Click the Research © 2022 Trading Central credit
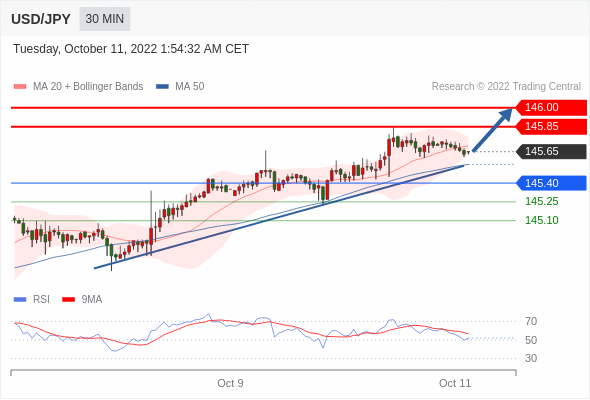Viewport: 590px width, 400px height. click(x=506, y=87)
